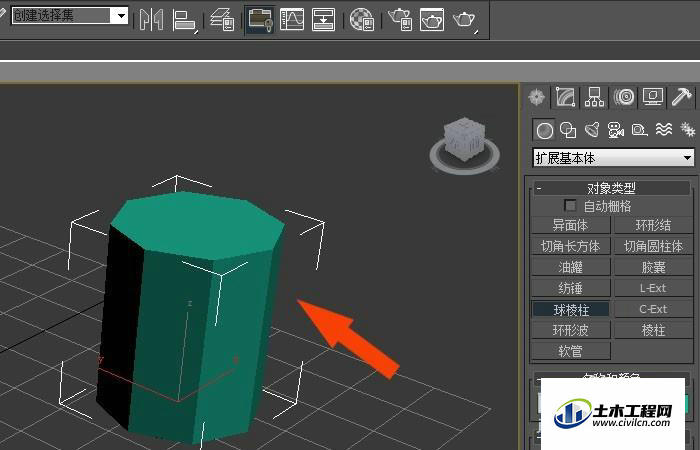Open the Material Editor icon
This screenshot has height=450, width=700.
point(362,20)
